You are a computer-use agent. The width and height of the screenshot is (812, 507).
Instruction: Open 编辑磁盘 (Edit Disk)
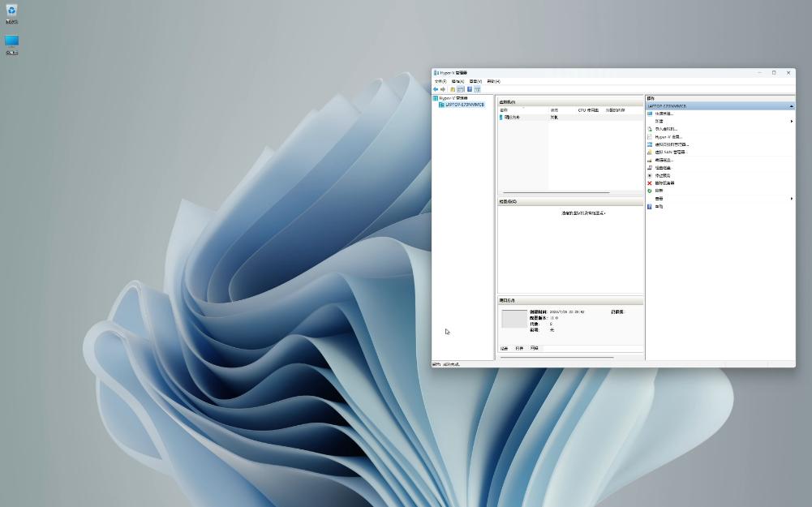(665, 160)
